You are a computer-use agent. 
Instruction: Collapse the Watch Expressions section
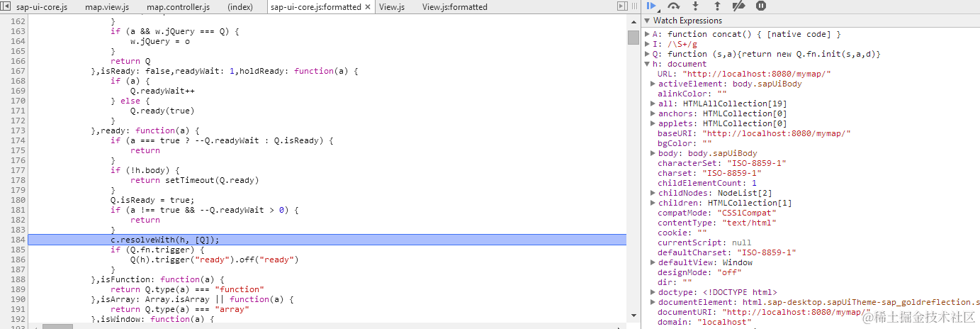pos(648,21)
